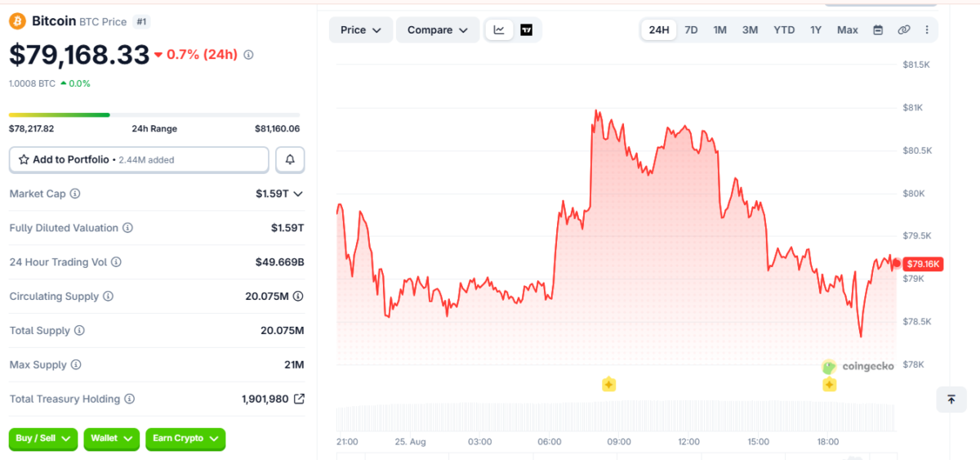Show Total Supply info icon
The height and width of the screenshot is (460, 980).
pyautogui.click(x=79, y=331)
